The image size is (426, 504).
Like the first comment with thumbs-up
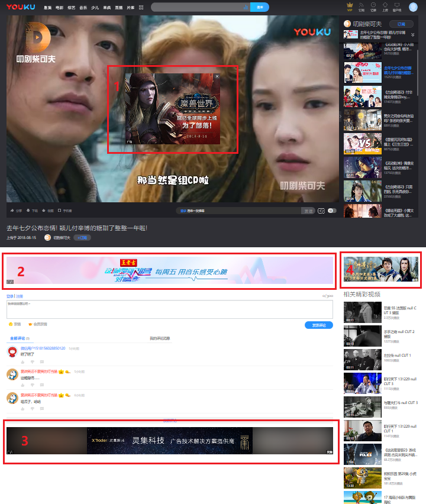pos(22,361)
